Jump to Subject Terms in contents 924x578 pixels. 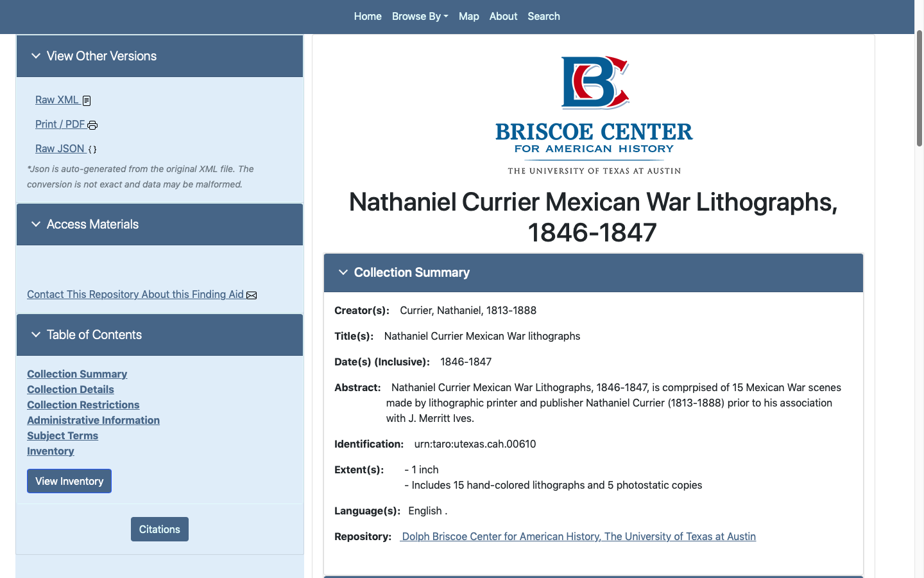(62, 436)
